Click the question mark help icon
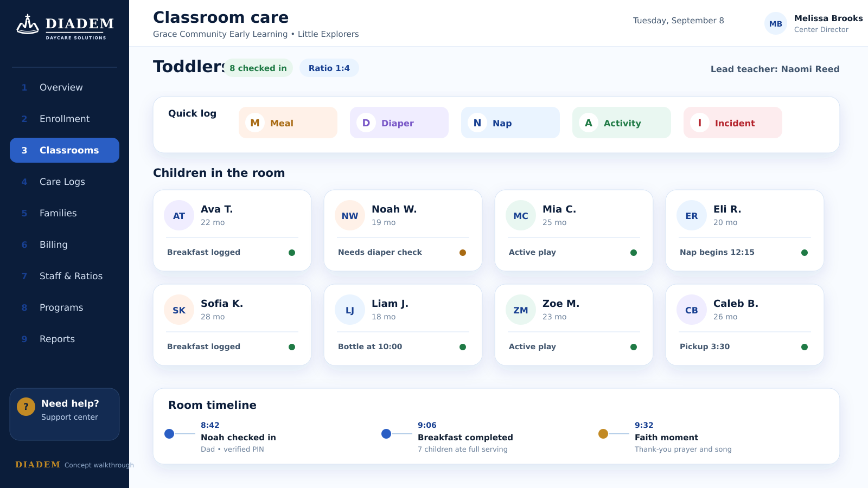 26,406
